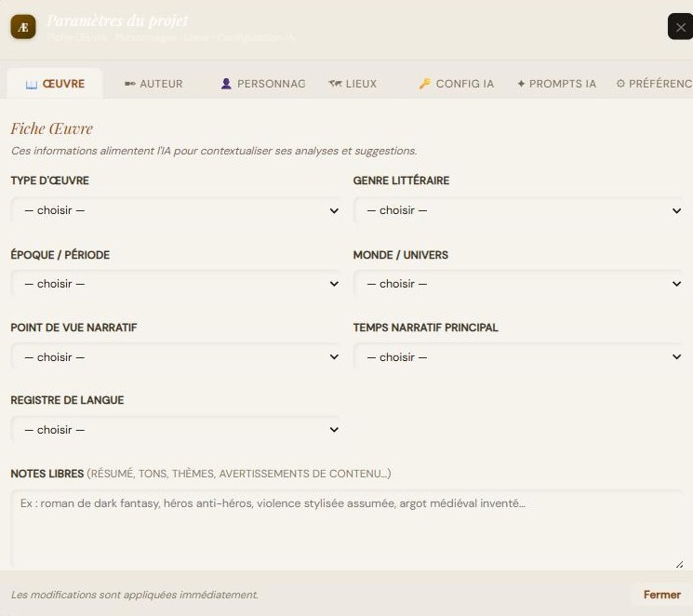Viewport: 693px width, 616px height.
Task: Expand the Point de vue narratif dropdown
Action: click(x=176, y=357)
